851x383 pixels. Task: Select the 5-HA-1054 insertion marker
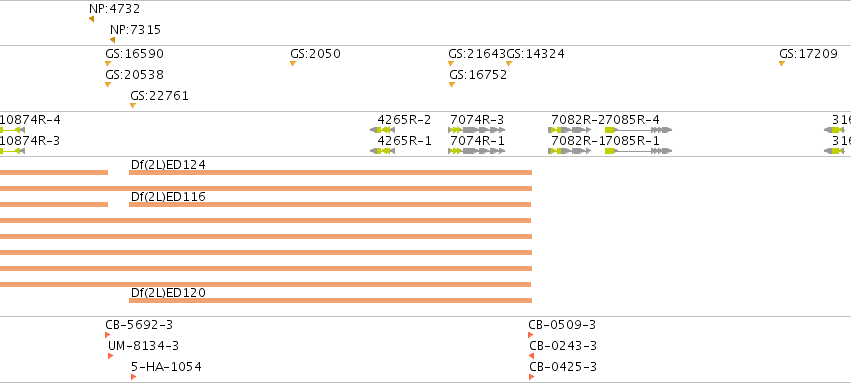(134, 377)
